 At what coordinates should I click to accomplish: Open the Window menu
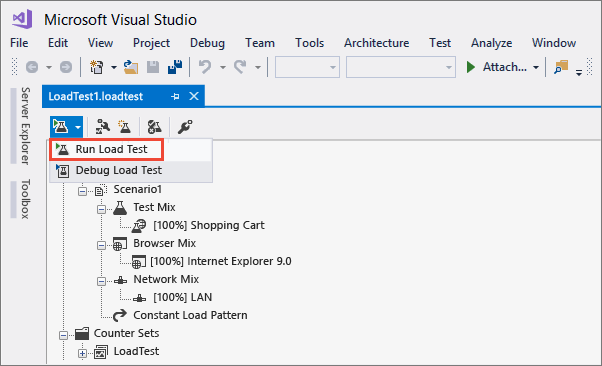[554, 43]
